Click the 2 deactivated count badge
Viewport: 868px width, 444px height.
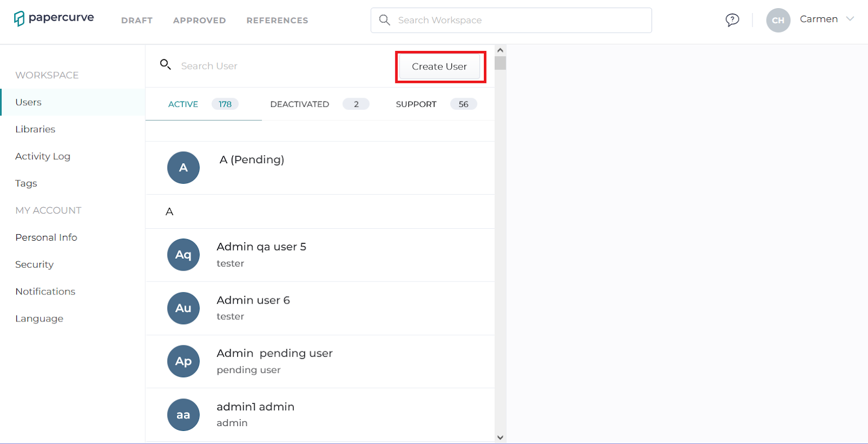tap(356, 104)
